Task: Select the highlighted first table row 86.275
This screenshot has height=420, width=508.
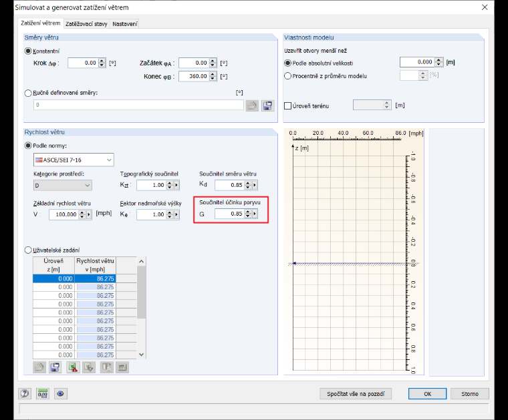Action: click(x=74, y=278)
